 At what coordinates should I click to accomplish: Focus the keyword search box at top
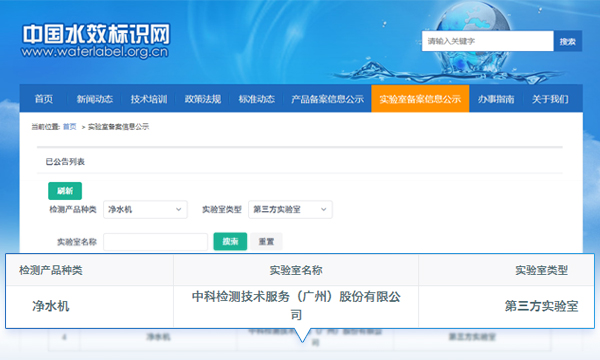(488, 41)
